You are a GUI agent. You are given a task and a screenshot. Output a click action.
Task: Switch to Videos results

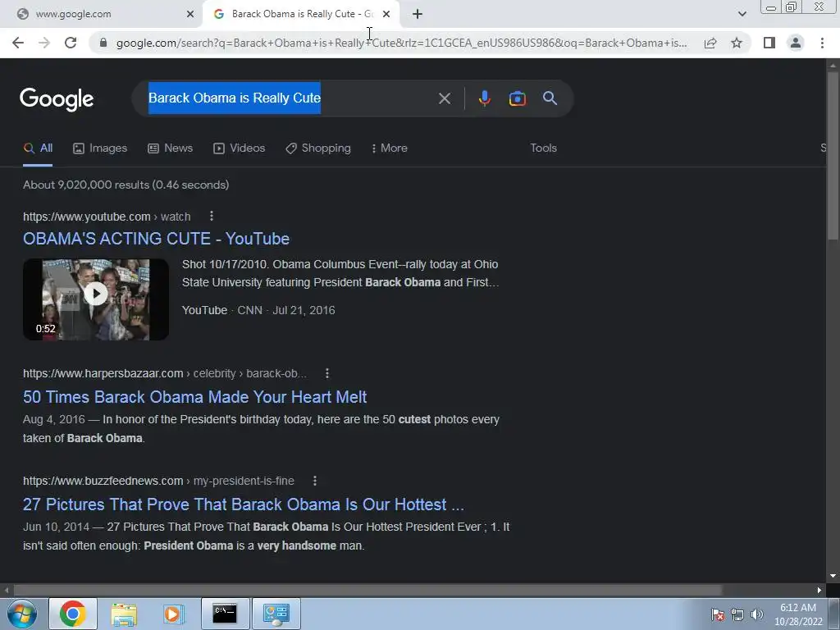[x=239, y=148]
